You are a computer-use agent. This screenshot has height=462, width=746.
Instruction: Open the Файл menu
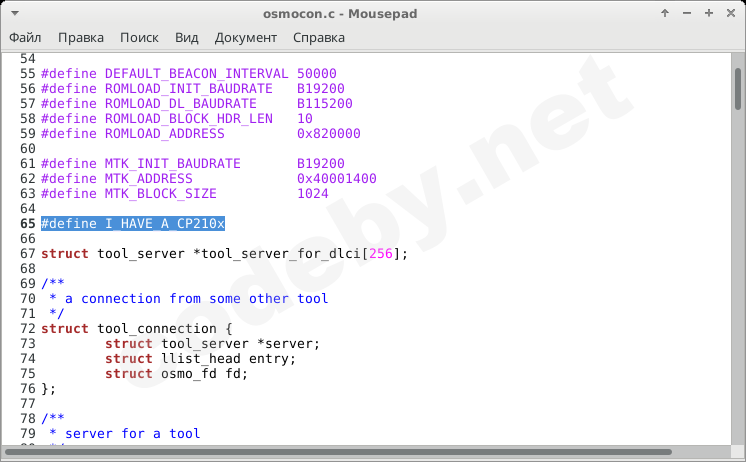tap(25, 38)
